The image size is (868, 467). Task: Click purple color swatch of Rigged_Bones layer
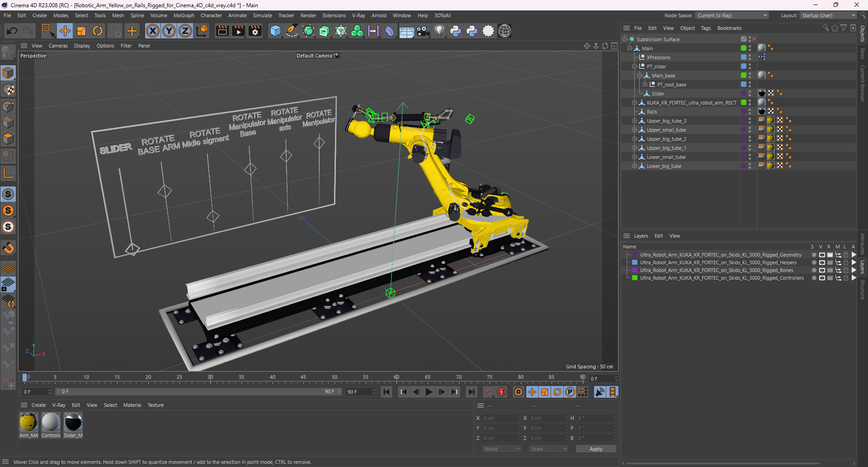pos(635,270)
